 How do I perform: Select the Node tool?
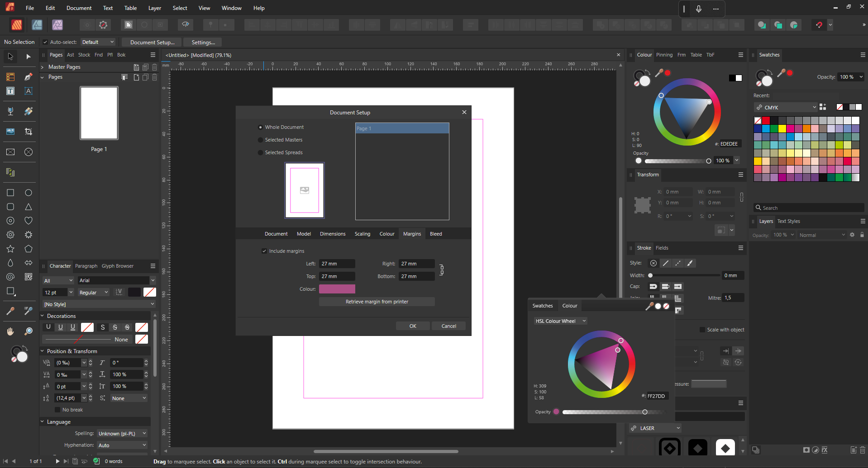point(28,57)
